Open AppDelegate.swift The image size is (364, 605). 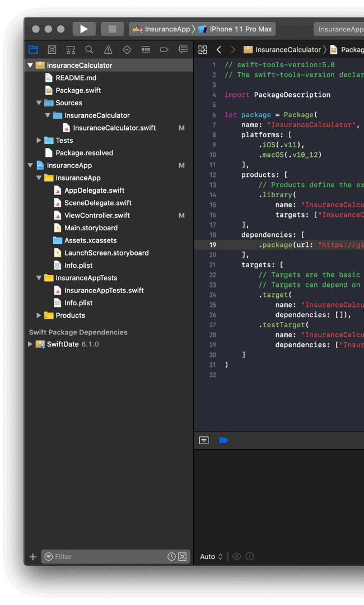pos(95,190)
